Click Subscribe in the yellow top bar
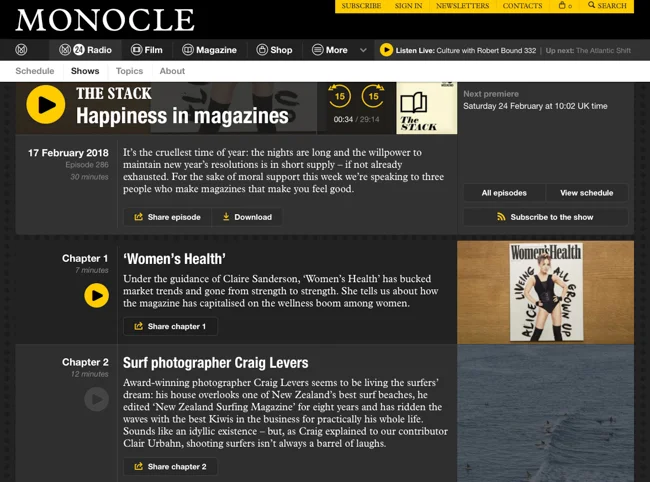The height and width of the screenshot is (482, 650). (361, 6)
